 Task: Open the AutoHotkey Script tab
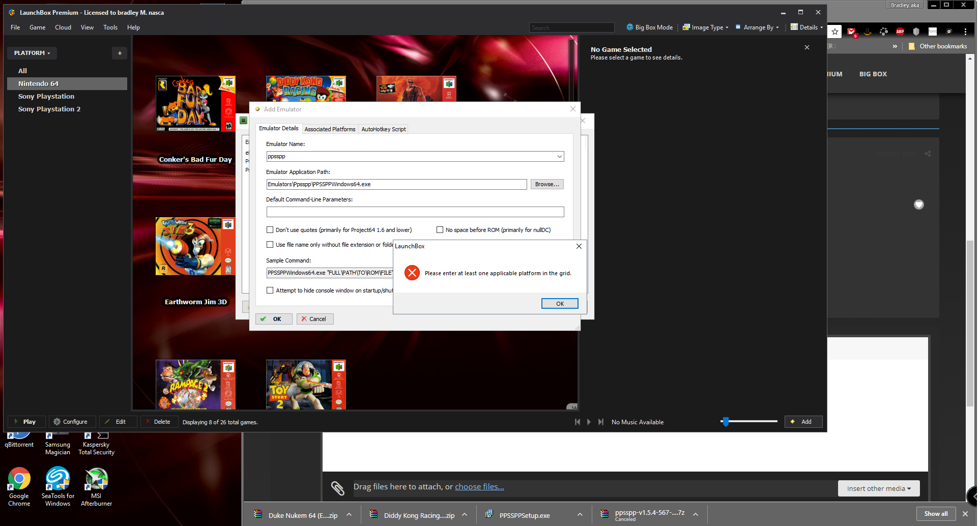[x=385, y=129]
